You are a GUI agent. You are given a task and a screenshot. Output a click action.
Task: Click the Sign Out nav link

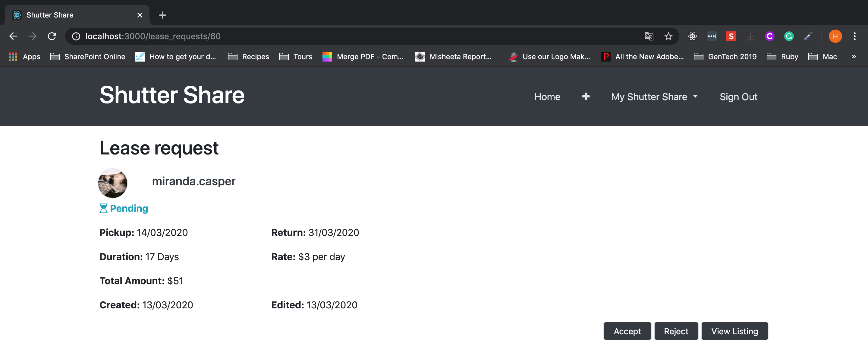pos(738,97)
